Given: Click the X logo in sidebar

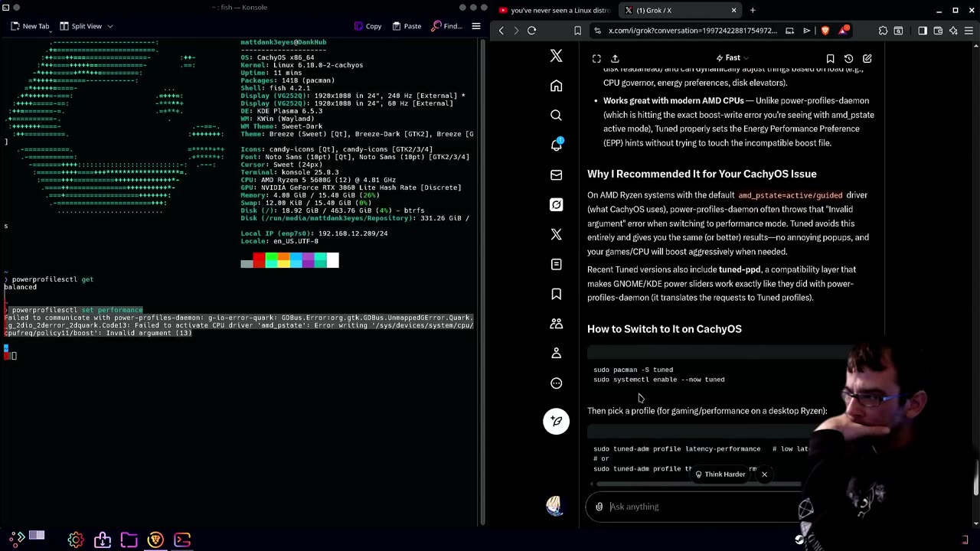Looking at the screenshot, I should coord(557,56).
